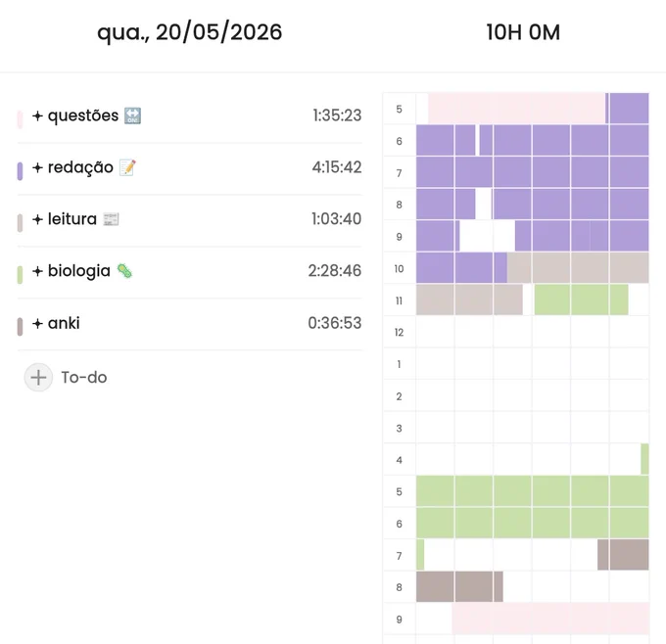
Task: Open the date header qua., 20/05/2026
Action: point(189,32)
